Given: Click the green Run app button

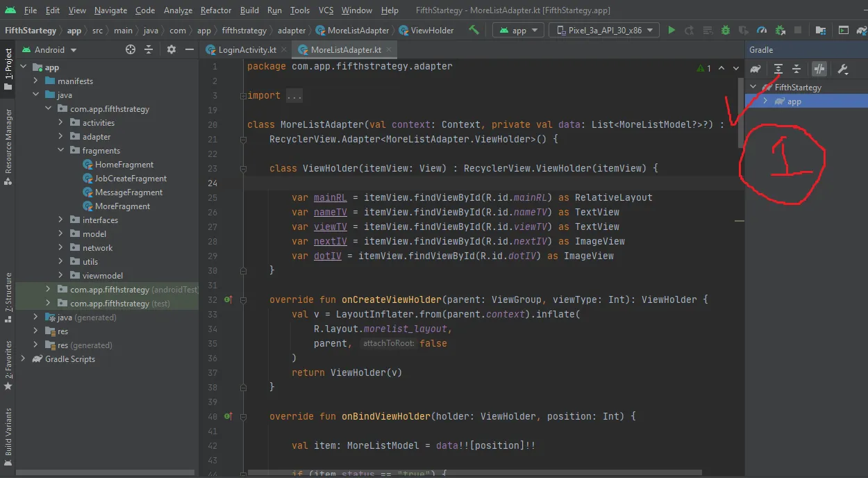Looking at the screenshot, I should (x=671, y=31).
